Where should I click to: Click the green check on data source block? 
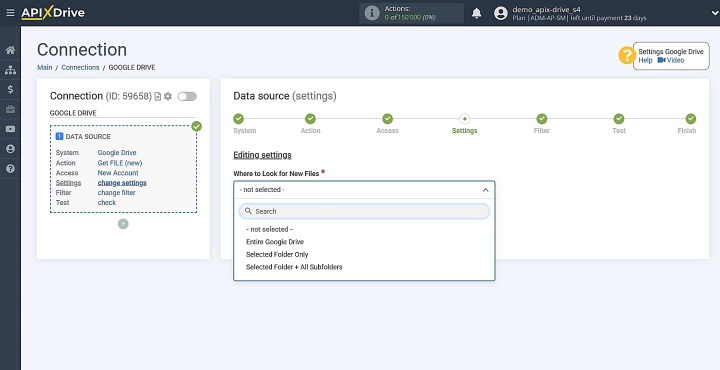click(197, 126)
